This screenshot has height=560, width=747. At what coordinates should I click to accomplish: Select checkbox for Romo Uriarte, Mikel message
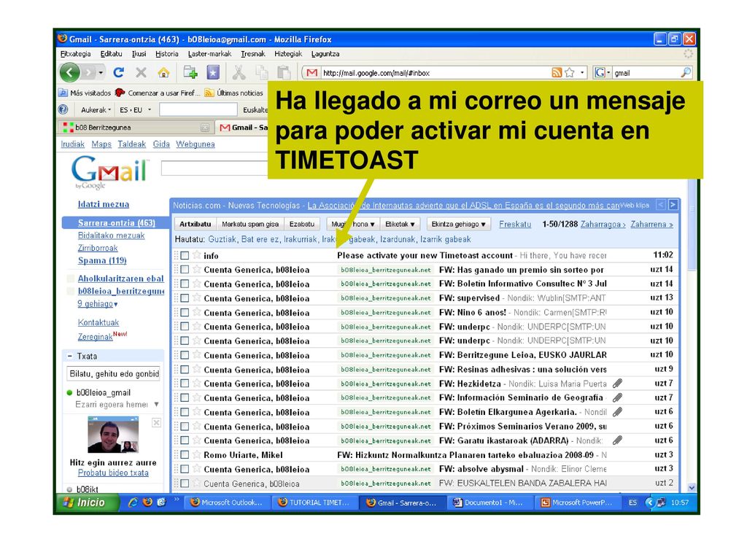185,455
